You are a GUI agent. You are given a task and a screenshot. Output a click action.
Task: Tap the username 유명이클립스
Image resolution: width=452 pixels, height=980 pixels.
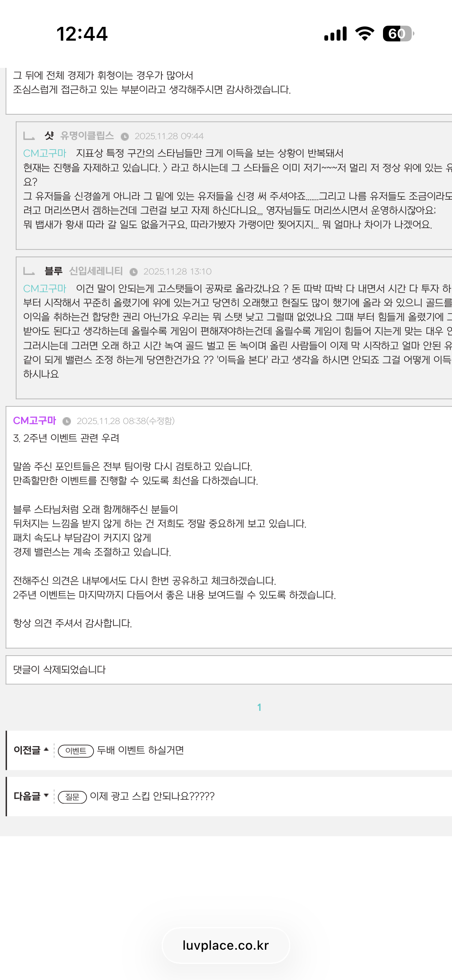87,136
